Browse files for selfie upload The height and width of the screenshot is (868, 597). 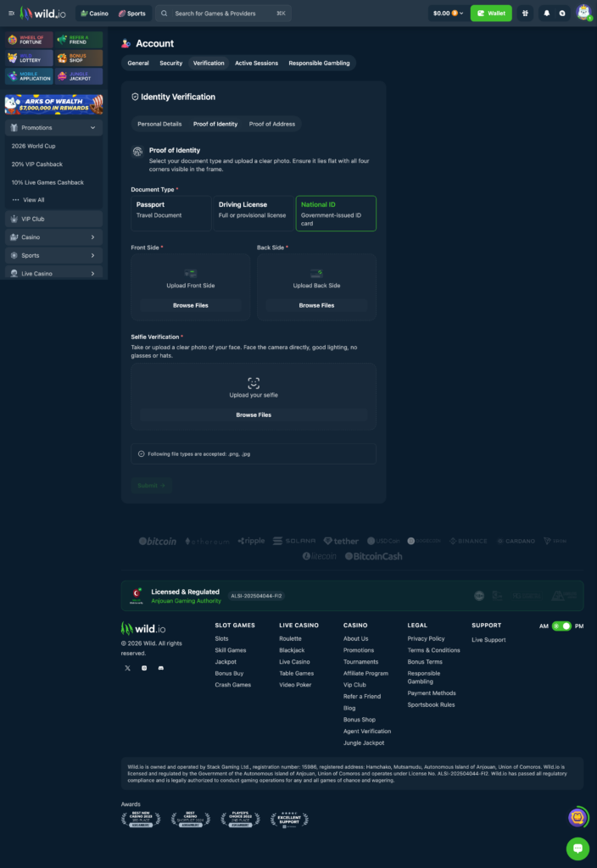254,415
